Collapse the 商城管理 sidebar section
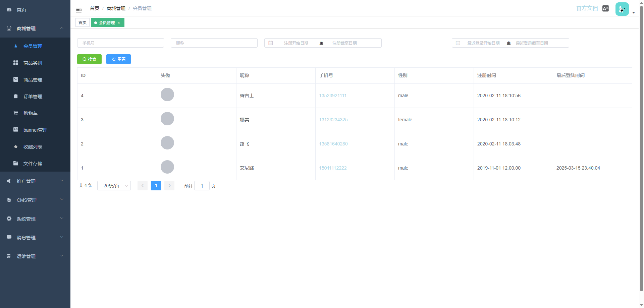 pos(62,28)
